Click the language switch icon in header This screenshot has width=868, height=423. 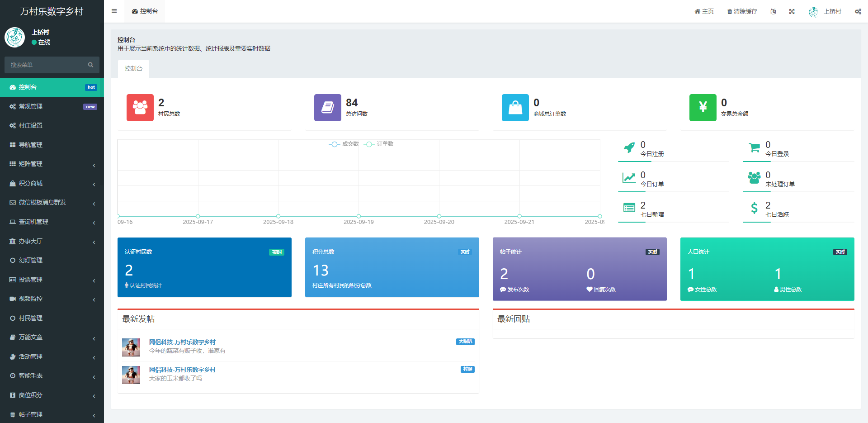pyautogui.click(x=773, y=11)
